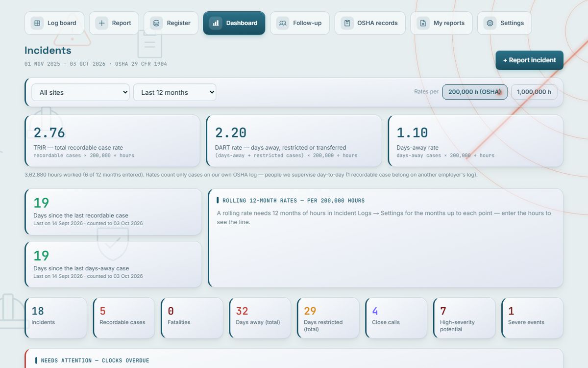Open the Log board tab
The image size is (588, 368).
(54, 23)
